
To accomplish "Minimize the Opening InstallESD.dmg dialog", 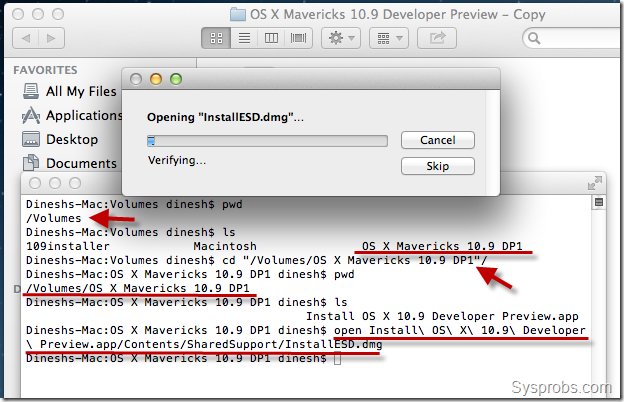I will [156, 79].
